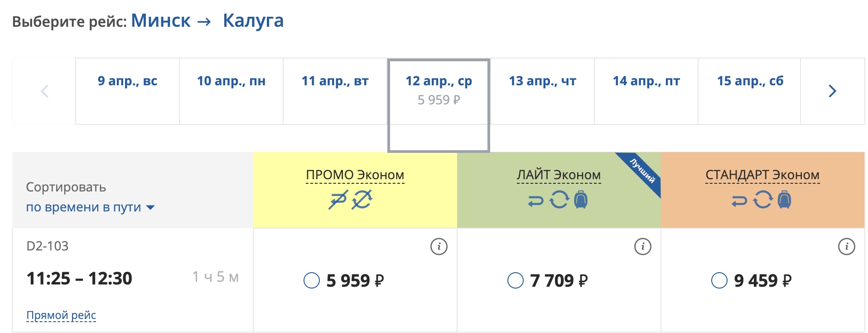Click info icon for 5 959 ₽ fare
The image size is (868, 333).
click(x=439, y=247)
